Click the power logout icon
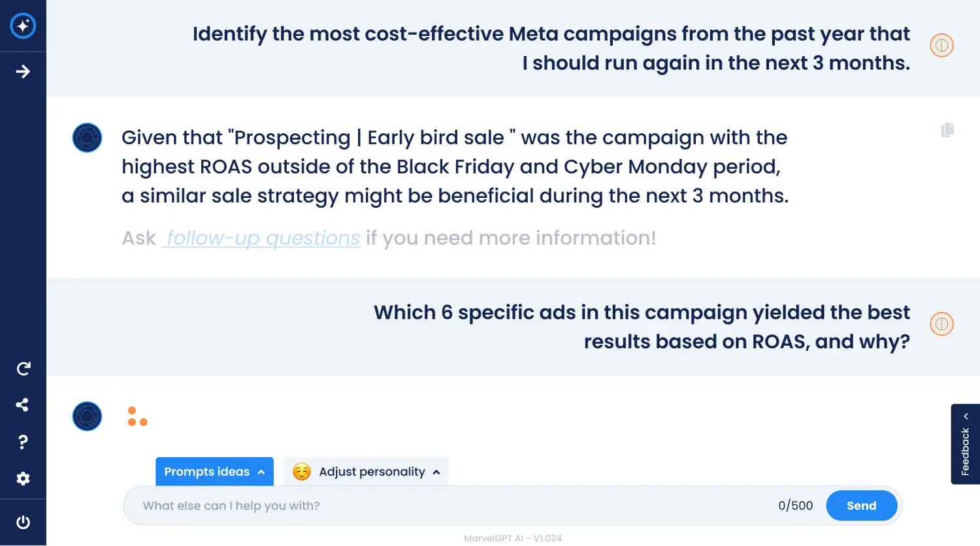 click(x=23, y=522)
